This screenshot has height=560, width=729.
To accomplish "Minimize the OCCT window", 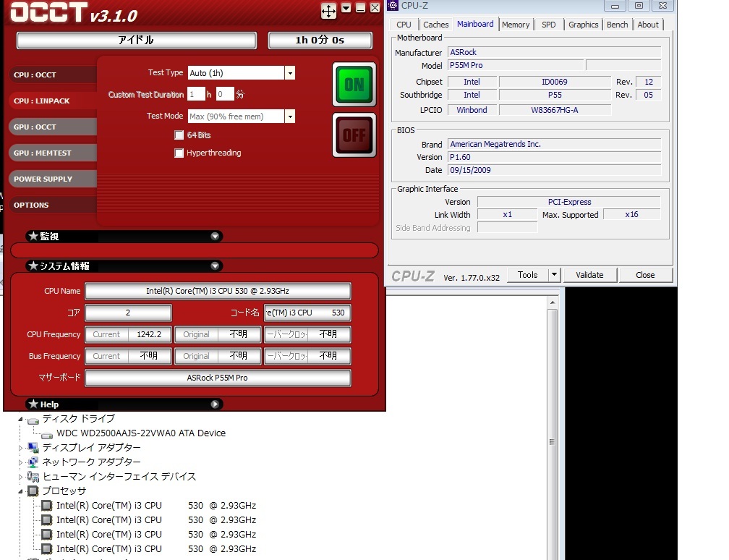I will [x=360, y=8].
